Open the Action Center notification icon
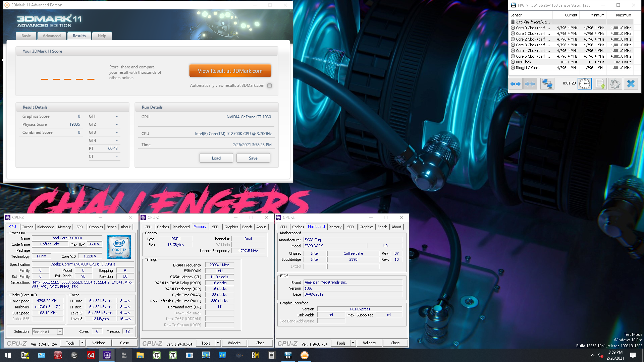 point(633,355)
